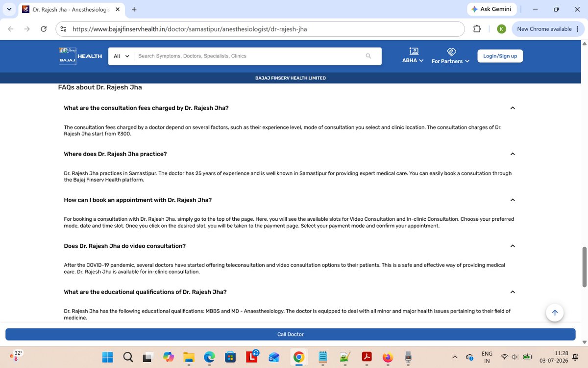Screen dimensions: 588x368
Task: Reload the page with the refresh icon
Action: click(44, 29)
